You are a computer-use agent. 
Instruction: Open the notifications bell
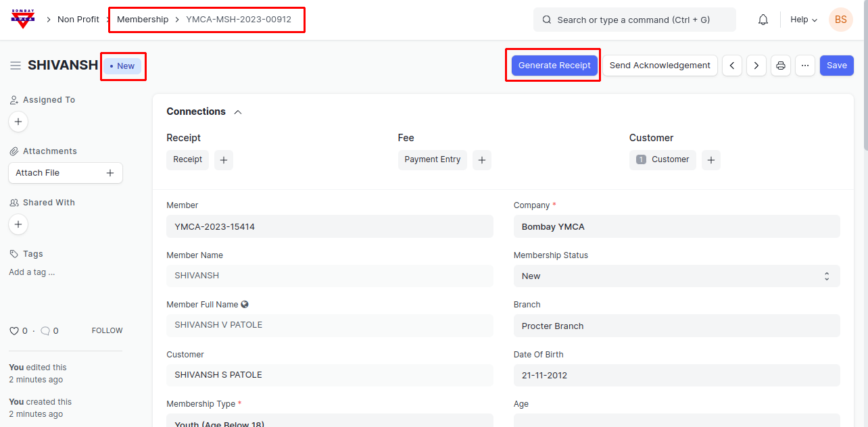[763, 20]
